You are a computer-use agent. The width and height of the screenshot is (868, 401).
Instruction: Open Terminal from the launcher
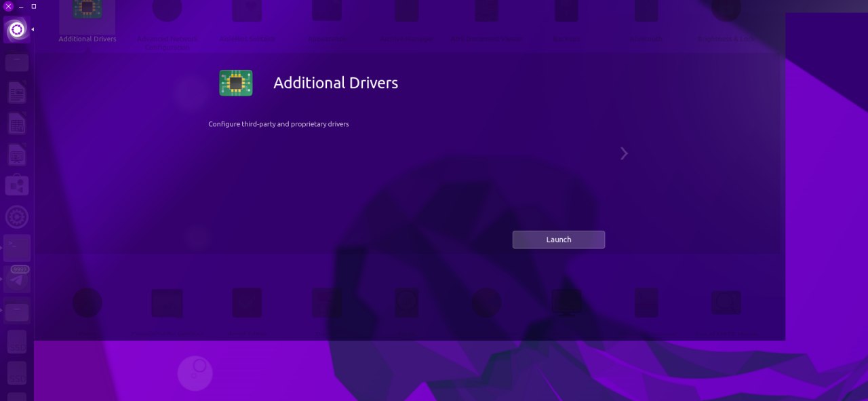tap(17, 248)
